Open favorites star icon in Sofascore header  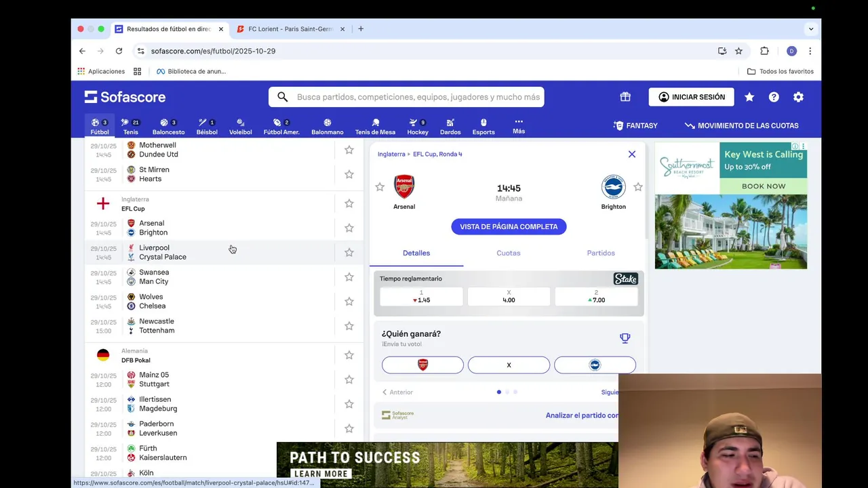[x=749, y=97]
